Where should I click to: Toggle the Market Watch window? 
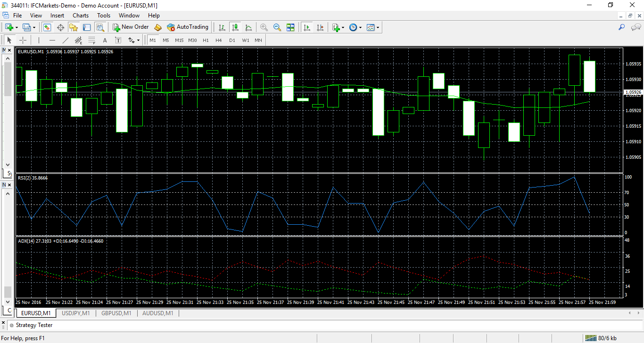click(x=47, y=27)
